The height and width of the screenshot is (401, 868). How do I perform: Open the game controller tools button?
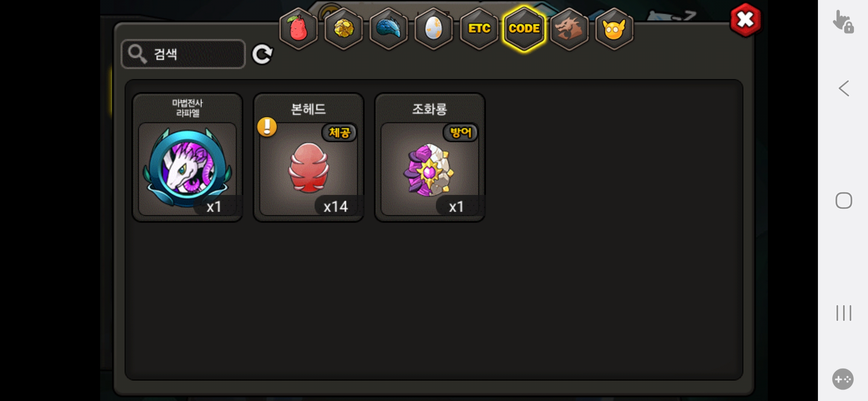tap(843, 379)
